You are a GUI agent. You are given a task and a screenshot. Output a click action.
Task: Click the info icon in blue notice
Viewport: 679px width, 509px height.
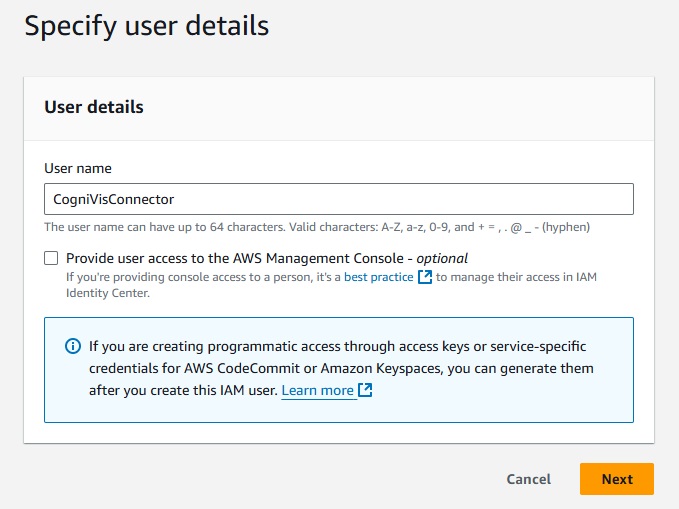tap(73, 347)
